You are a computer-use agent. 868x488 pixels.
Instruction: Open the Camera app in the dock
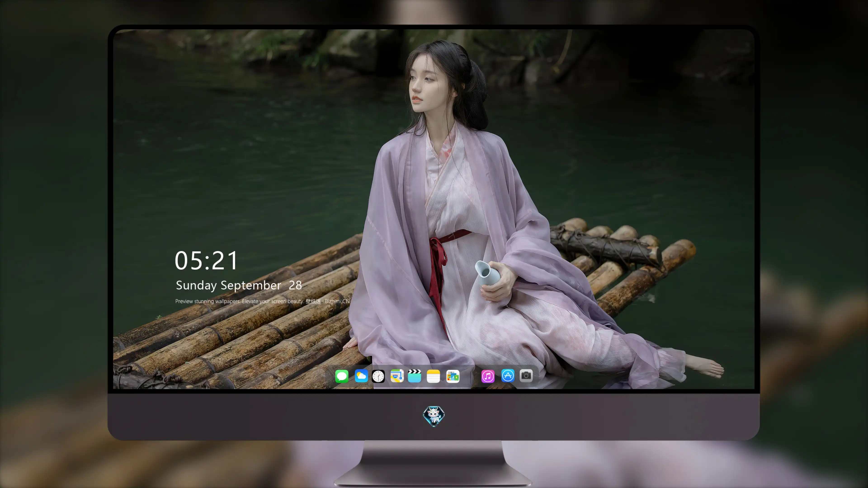point(526,376)
